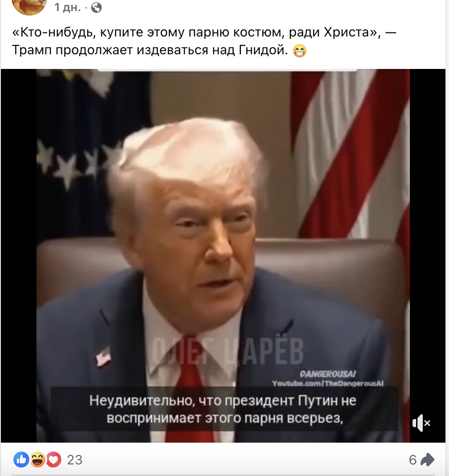Click the laughing Haha reaction icon
Image resolution: width=449 pixels, height=476 pixels.
37,460
